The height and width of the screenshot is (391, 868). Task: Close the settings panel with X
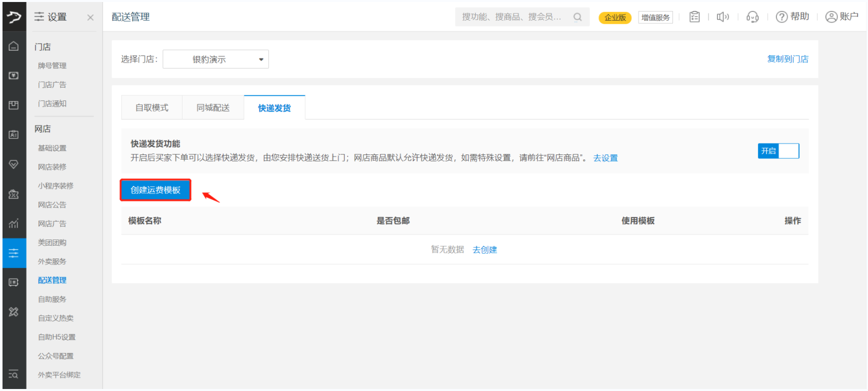tap(90, 17)
